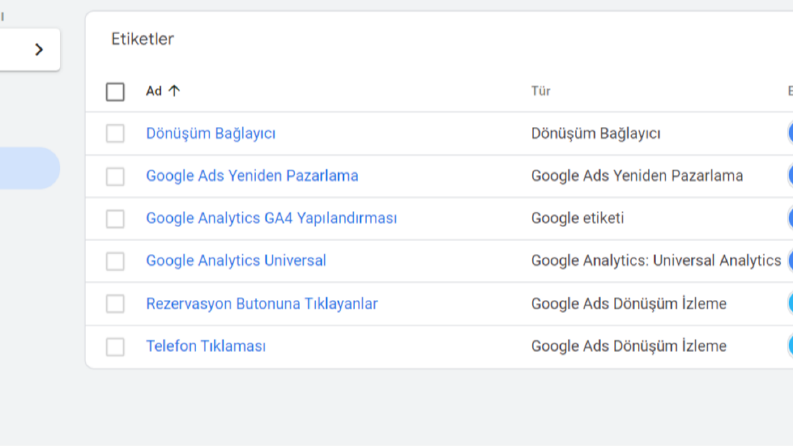Select the highlighted active item in left sidebar
The image size is (793, 446).
29,168
